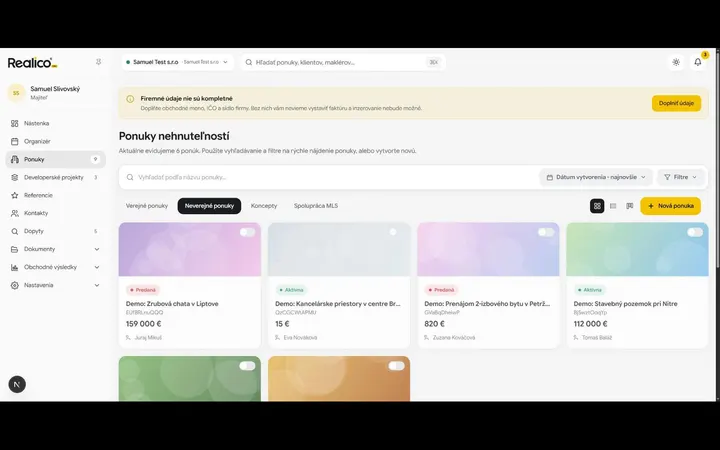Viewport: 720px width, 450px height.
Task: Open Referencie star icon
Action: pos(15,195)
